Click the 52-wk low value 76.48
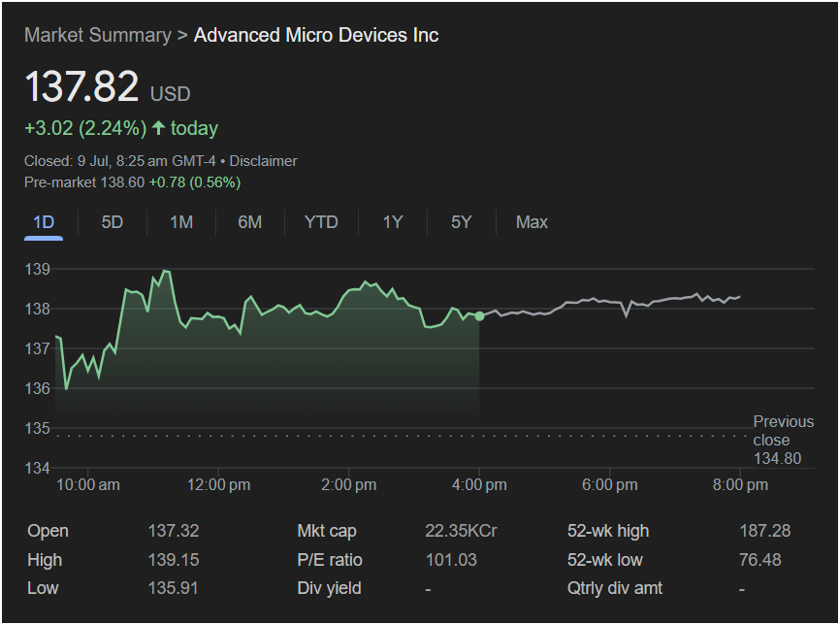The height and width of the screenshot is (625, 840). tap(759, 560)
